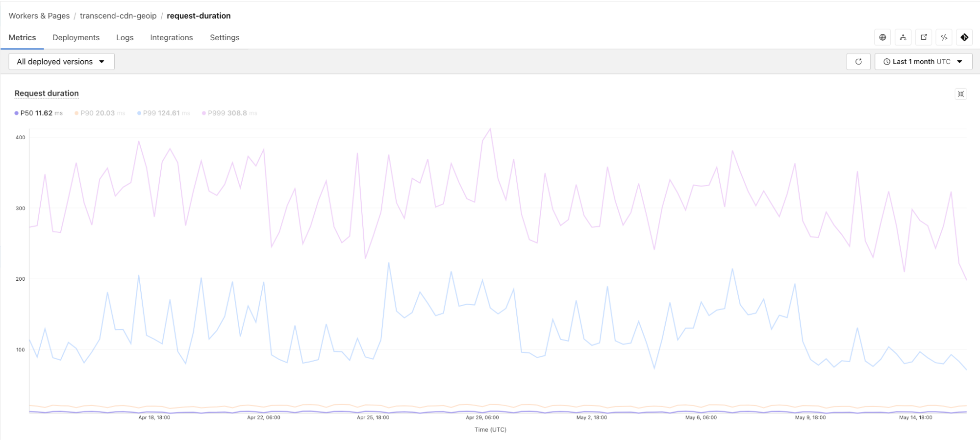Click the git diamond icon button
This screenshot has width=980, height=440.
coord(964,37)
